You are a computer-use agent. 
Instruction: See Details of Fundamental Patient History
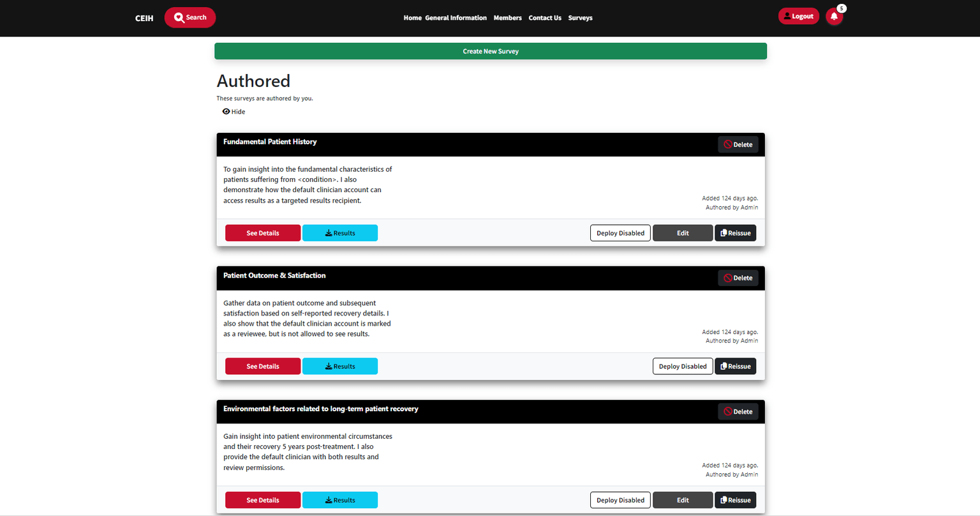263,233
